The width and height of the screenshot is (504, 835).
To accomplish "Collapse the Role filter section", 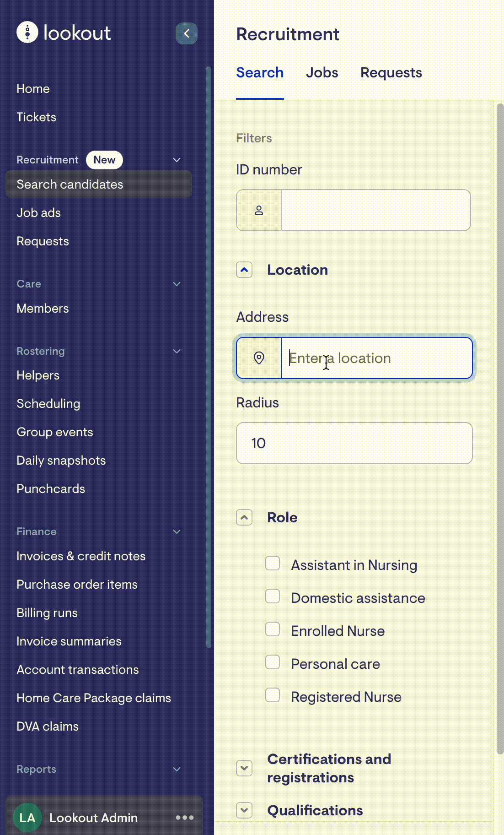I will click(244, 518).
